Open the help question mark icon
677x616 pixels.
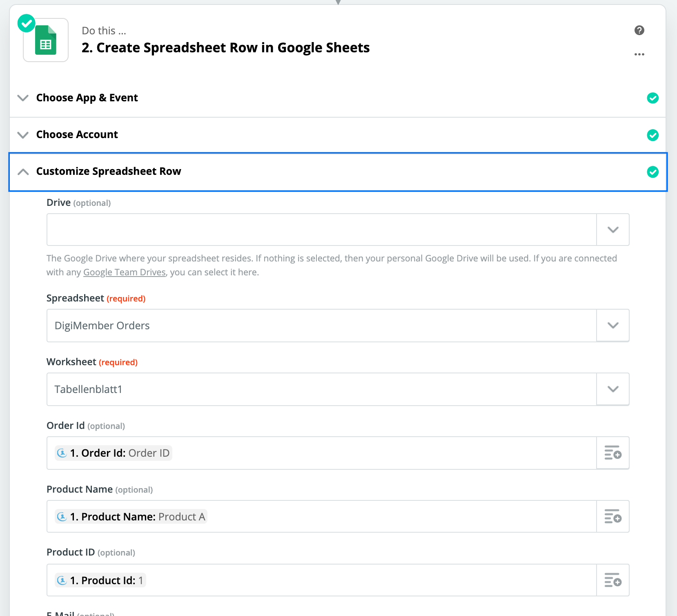(x=639, y=30)
